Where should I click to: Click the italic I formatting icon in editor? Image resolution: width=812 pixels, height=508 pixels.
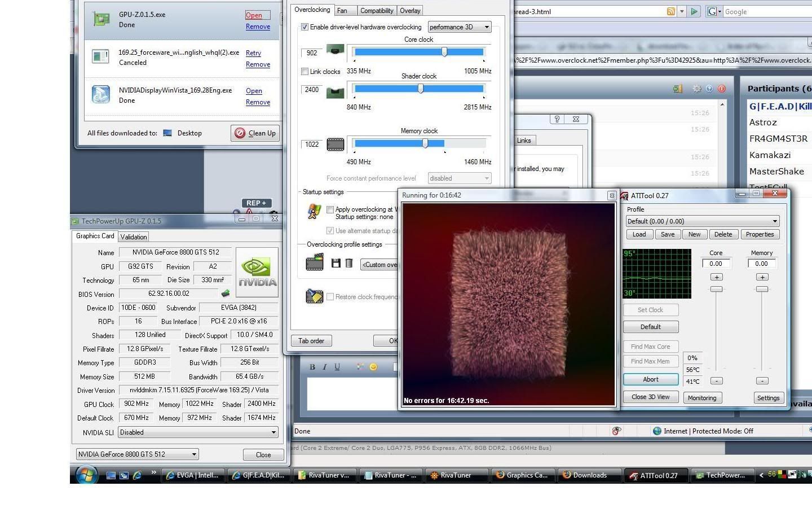(325, 367)
